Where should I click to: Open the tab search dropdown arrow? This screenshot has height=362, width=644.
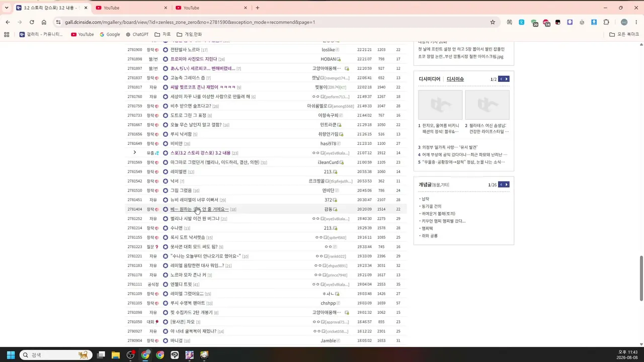7,8
